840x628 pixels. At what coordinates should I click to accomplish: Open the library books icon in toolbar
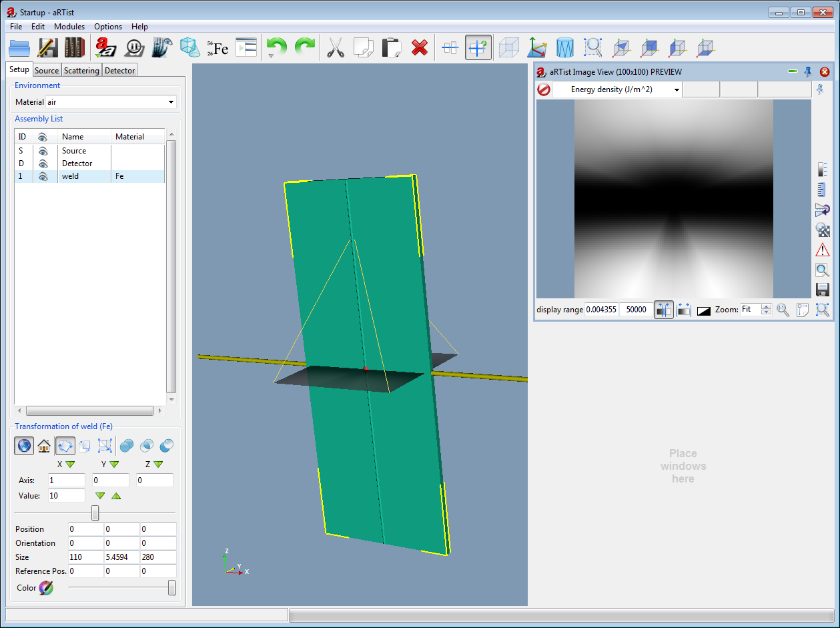pyautogui.click(x=75, y=47)
